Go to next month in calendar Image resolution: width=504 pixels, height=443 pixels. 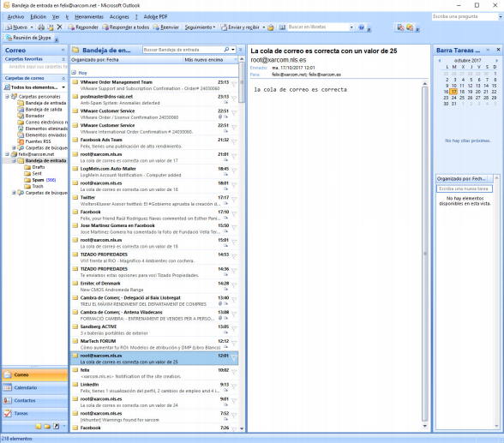click(x=496, y=60)
